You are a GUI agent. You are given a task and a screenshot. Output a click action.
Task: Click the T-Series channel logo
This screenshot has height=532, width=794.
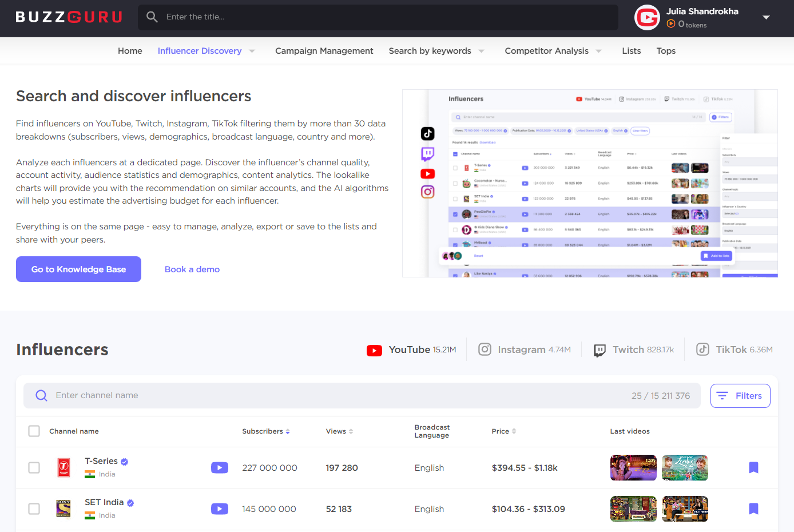[x=64, y=467]
